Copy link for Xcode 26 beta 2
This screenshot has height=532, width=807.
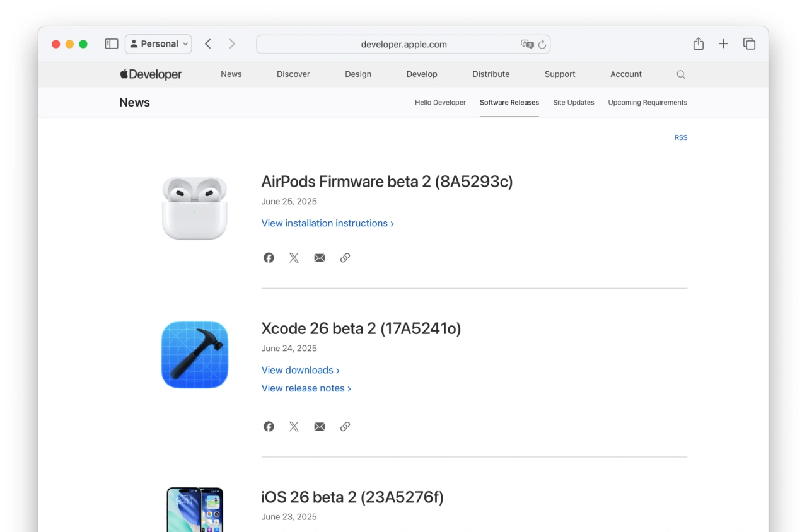(x=345, y=427)
